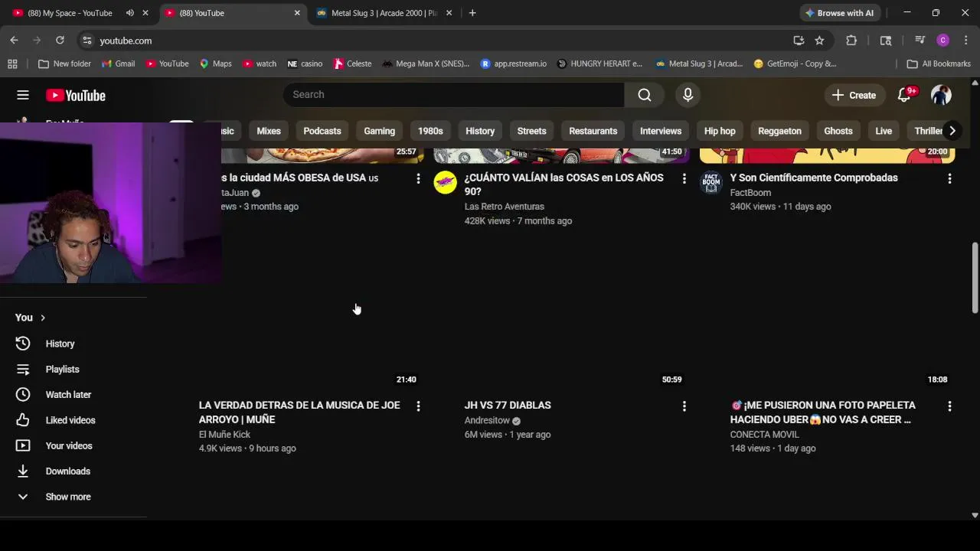Viewport: 980px width, 551px height.
Task: Expand the You section chevron
Action: tap(43, 318)
